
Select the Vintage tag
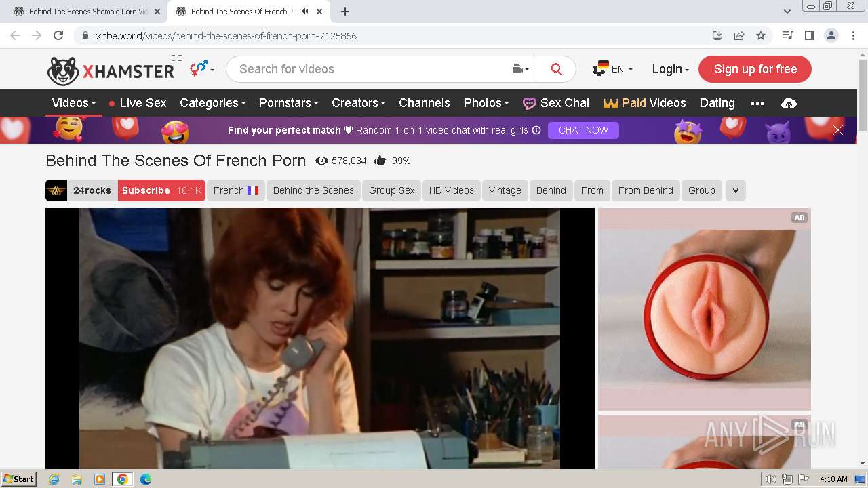point(505,190)
